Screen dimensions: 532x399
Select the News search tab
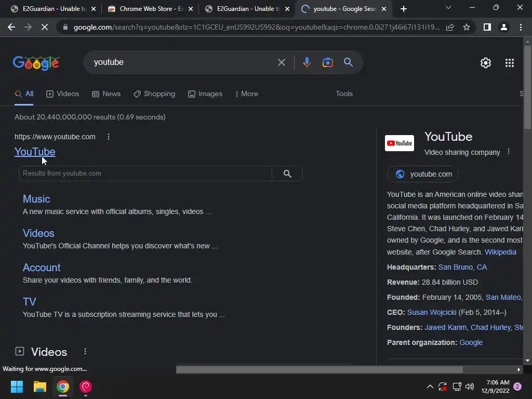click(x=106, y=94)
